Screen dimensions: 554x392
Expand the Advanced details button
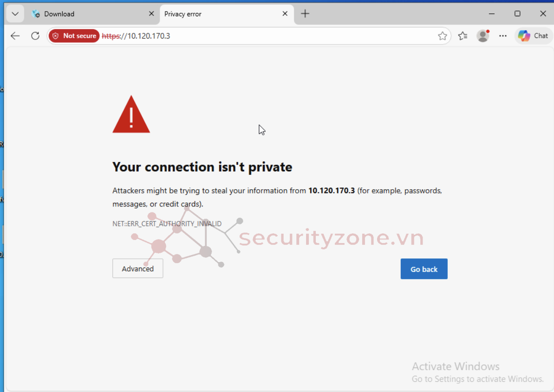tap(137, 269)
